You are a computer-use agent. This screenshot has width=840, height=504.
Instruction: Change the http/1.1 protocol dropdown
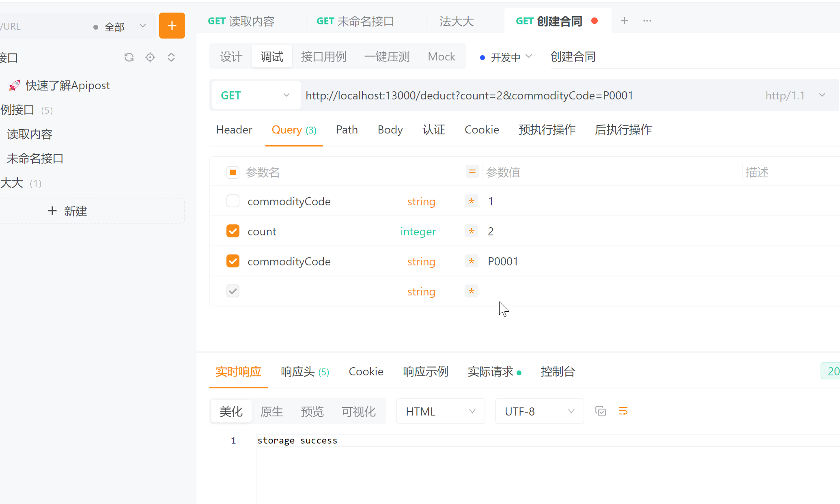point(795,95)
